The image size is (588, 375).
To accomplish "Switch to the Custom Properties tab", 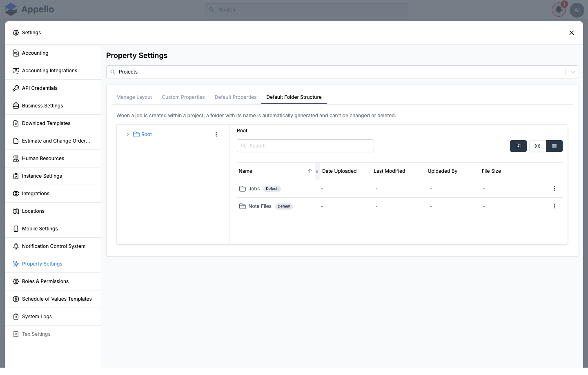I will coord(183,97).
